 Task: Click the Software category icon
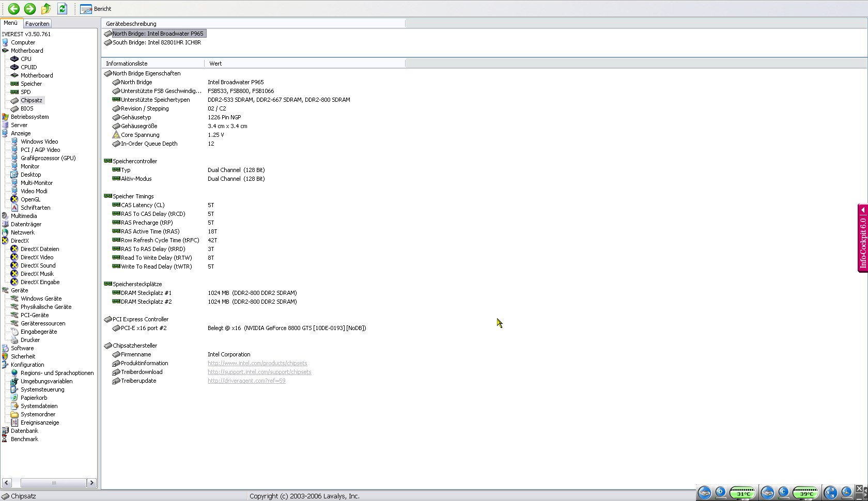[x=5, y=348]
